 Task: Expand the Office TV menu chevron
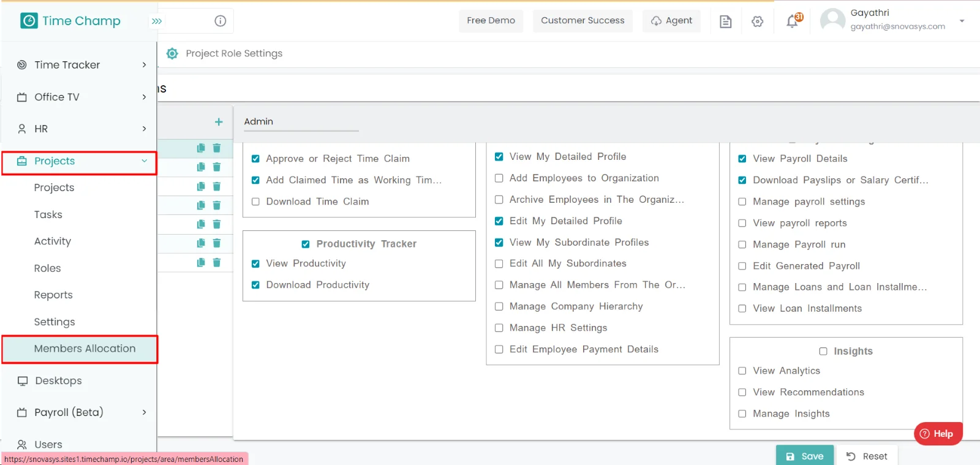tap(145, 97)
